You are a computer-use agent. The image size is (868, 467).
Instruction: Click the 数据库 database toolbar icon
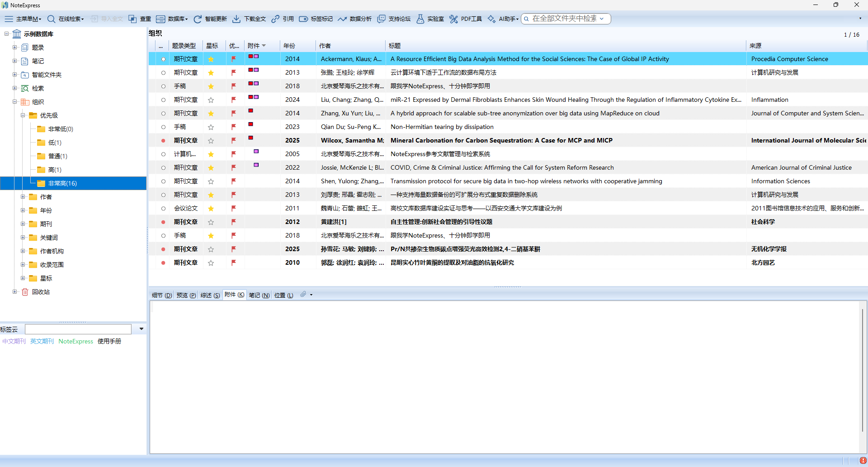tap(160, 19)
